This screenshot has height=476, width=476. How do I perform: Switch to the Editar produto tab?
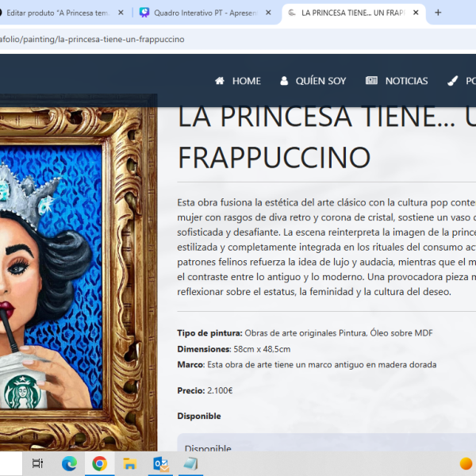[56, 13]
